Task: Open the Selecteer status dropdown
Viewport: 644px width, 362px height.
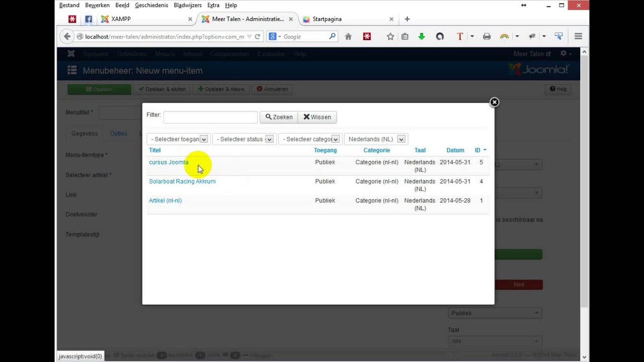Action: pos(245,139)
